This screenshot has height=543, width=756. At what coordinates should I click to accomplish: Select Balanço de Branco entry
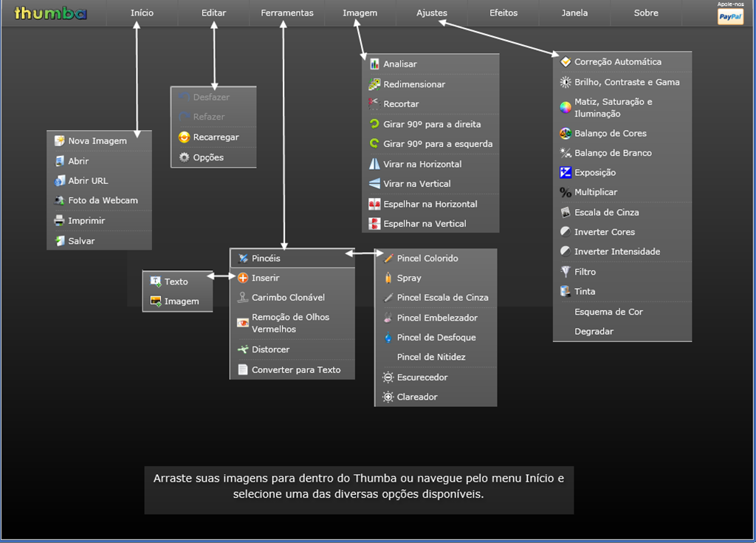[622, 153]
